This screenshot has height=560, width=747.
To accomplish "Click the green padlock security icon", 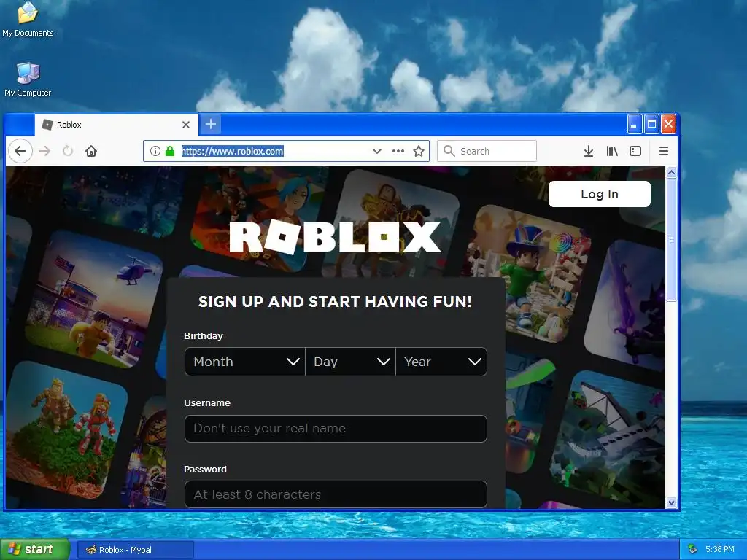I will click(x=169, y=151).
